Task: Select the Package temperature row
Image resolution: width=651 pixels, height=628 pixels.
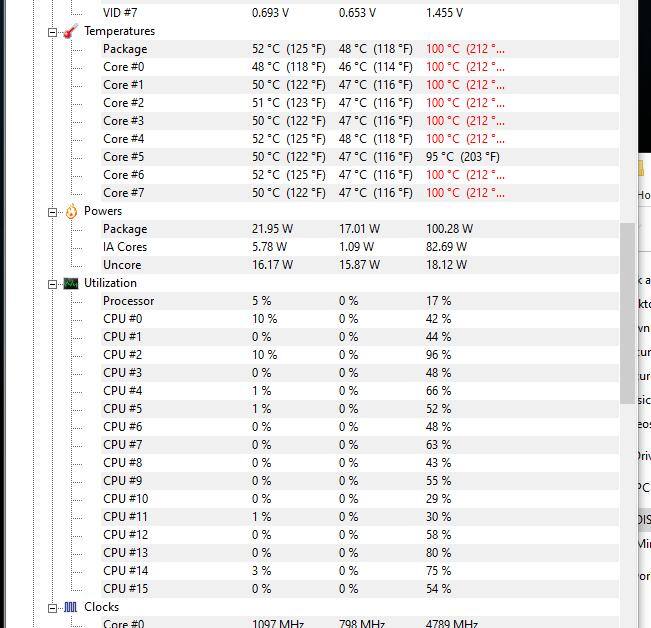Action: pyautogui.click(x=125, y=49)
